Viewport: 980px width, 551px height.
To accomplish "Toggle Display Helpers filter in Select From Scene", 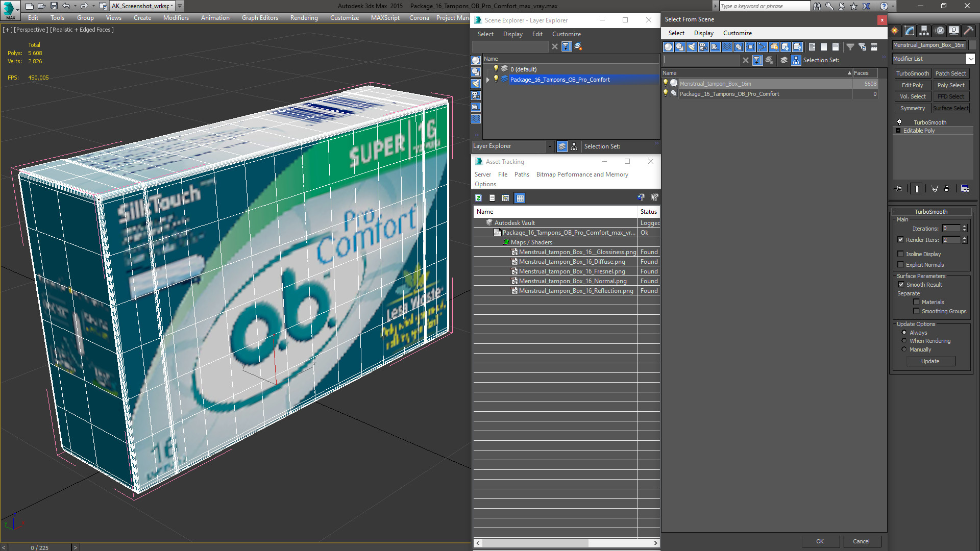I will point(715,47).
